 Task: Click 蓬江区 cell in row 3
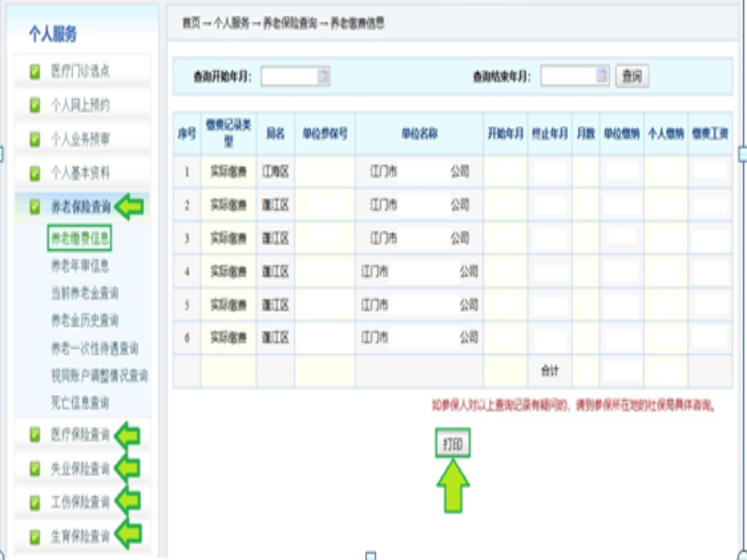pyautogui.click(x=275, y=238)
